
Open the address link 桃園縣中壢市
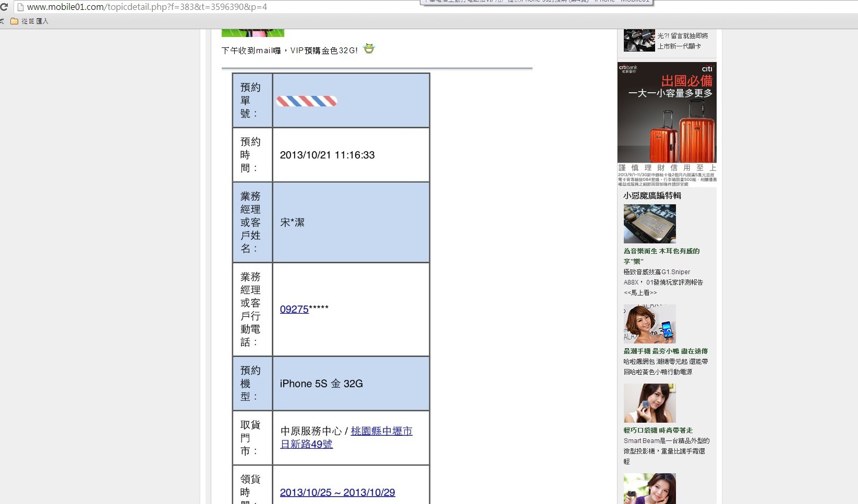point(381,431)
